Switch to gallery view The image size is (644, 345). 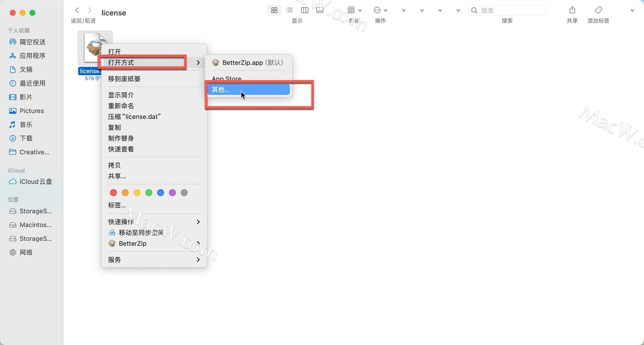point(320,10)
